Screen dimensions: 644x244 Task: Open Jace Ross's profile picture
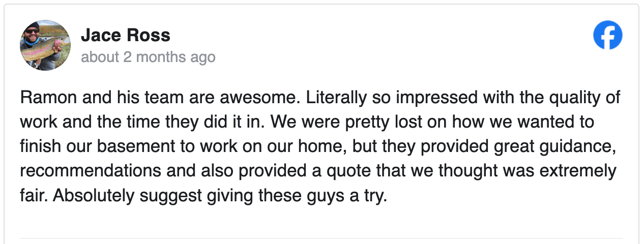tap(45, 45)
